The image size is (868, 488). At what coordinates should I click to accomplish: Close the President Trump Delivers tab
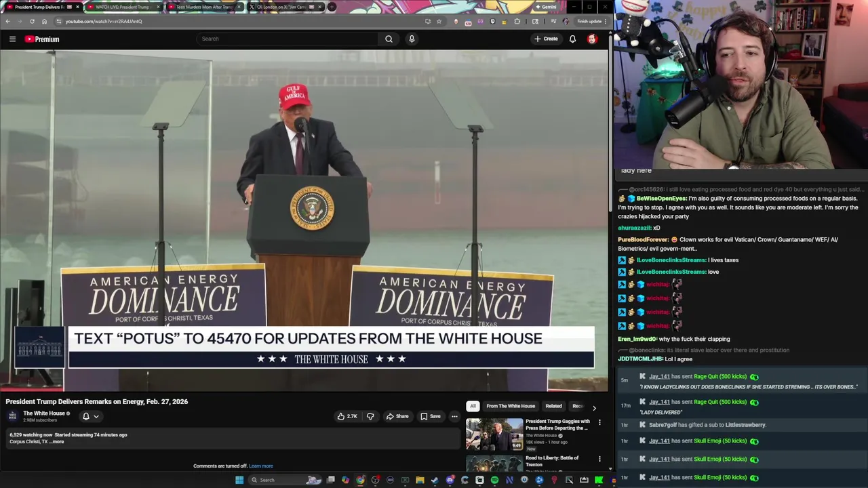coord(77,7)
